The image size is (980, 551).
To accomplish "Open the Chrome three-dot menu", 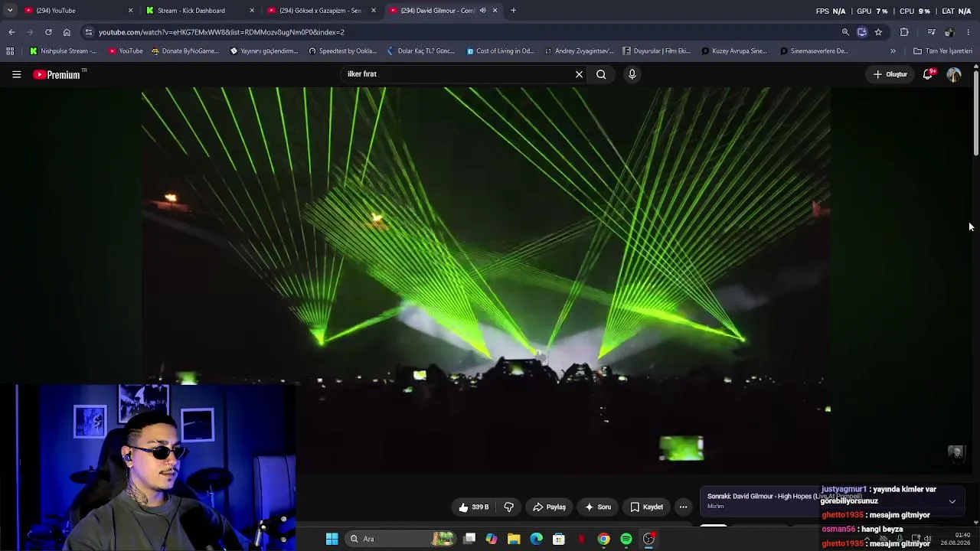I will point(969,32).
